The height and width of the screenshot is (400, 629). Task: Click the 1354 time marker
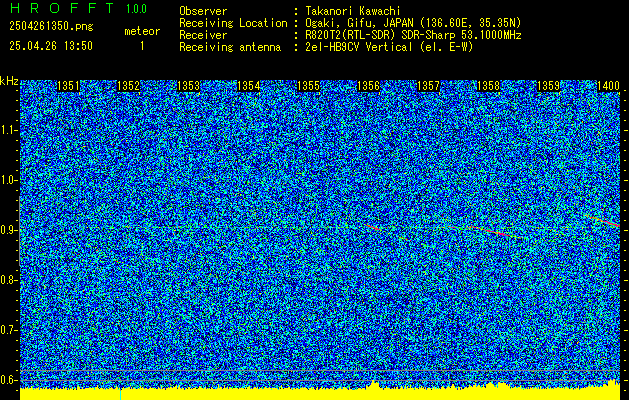[x=249, y=86]
